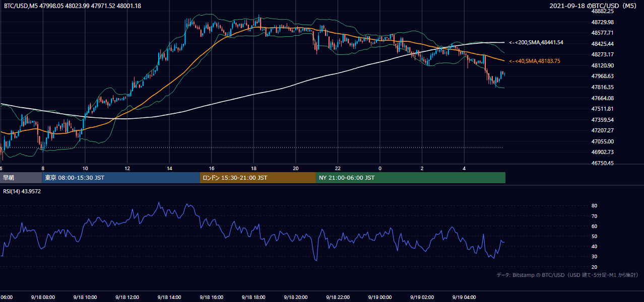The width and height of the screenshot is (644, 302).
Task: Click hour label 18 under price chart
Action: [x=253, y=169]
